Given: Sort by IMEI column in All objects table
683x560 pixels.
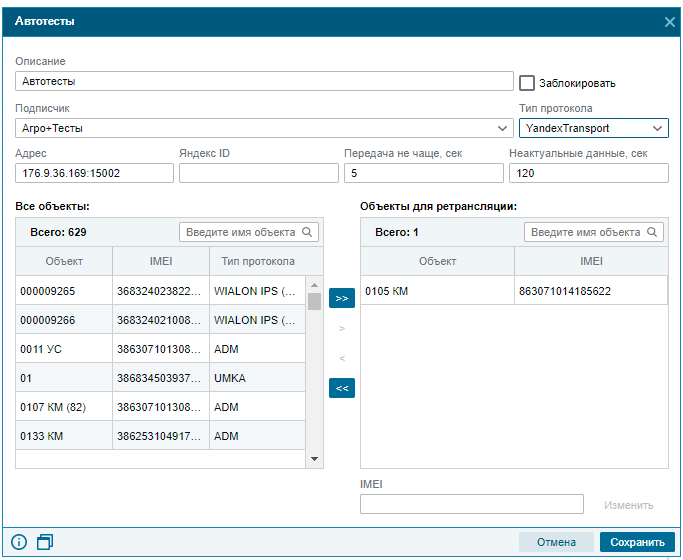Looking at the screenshot, I should click(161, 261).
